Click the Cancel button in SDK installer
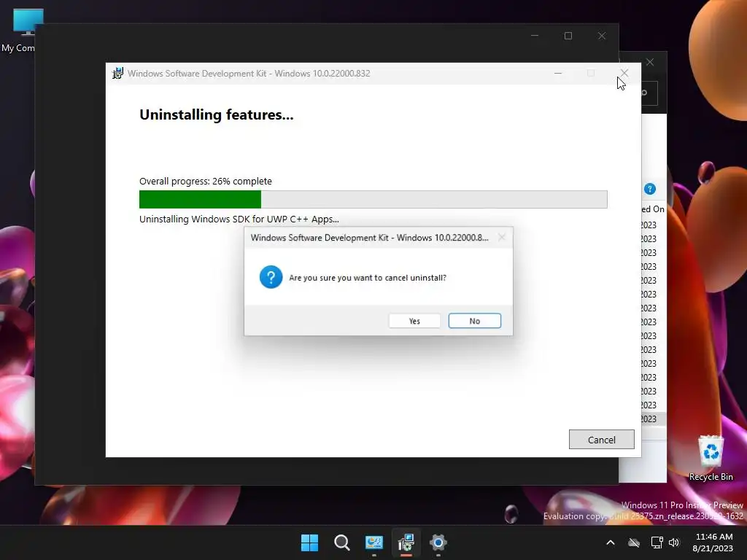This screenshot has width=747, height=560. click(x=601, y=440)
